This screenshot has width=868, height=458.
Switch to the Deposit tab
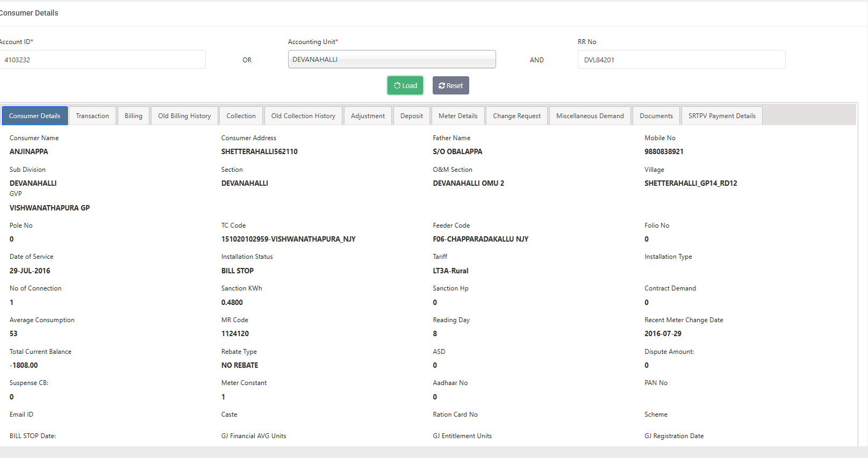click(x=412, y=116)
